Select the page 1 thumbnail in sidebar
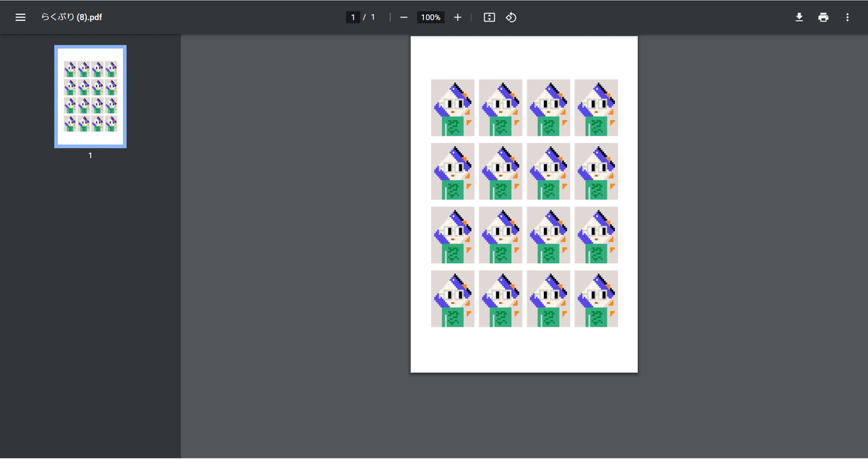This screenshot has height=459, width=868. click(90, 97)
